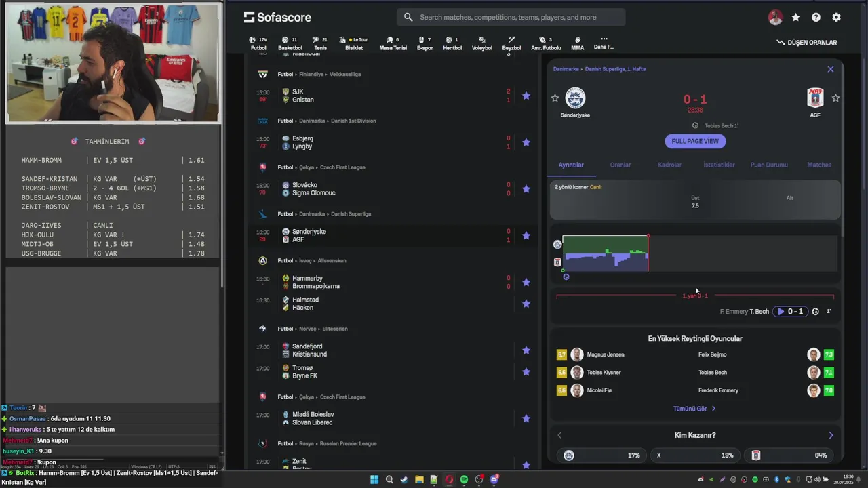Image resolution: width=868 pixels, height=488 pixels.
Task: Click the Sofascore logo
Action: pyautogui.click(x=277, y=17)
